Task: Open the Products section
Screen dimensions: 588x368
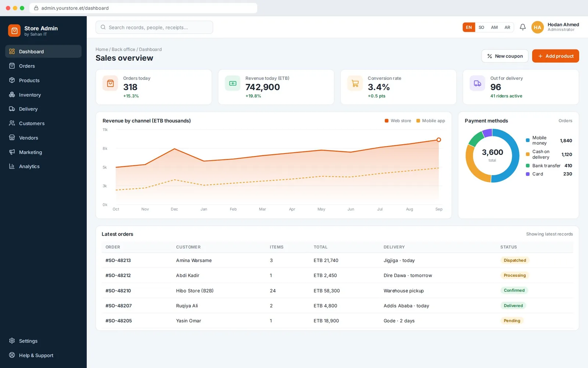Action: click(43, 80)
